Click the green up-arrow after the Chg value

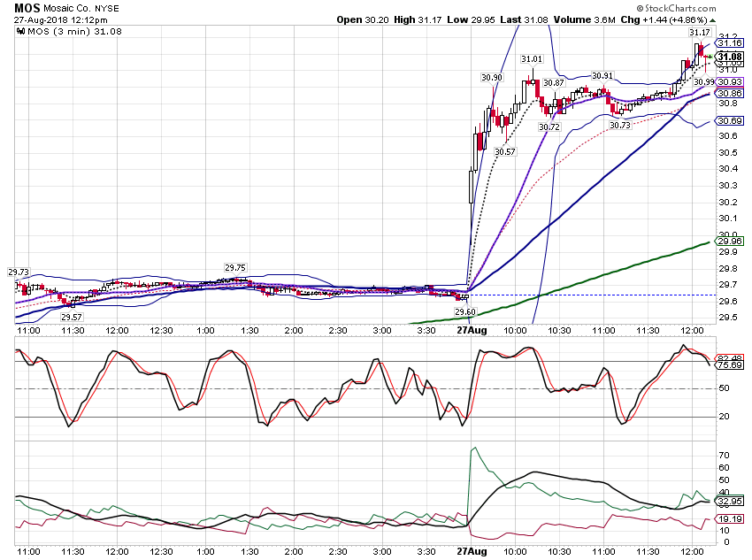(x=713, y=20)
